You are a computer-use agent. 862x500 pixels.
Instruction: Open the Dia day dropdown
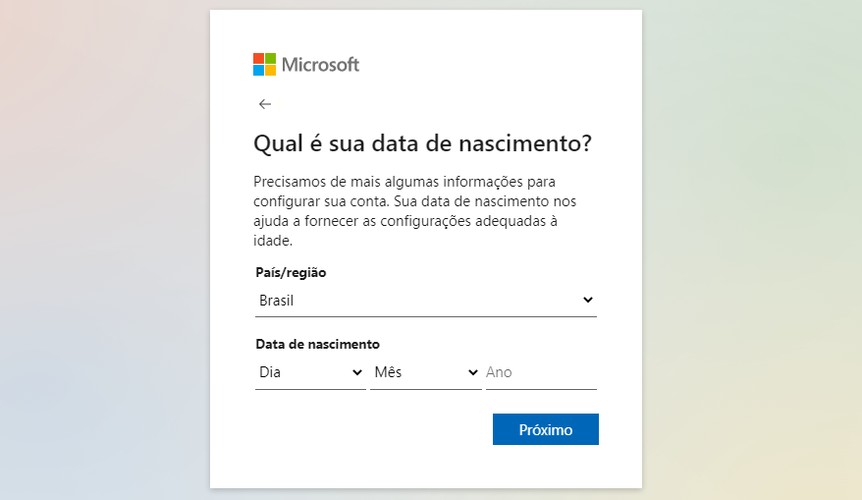311,373
